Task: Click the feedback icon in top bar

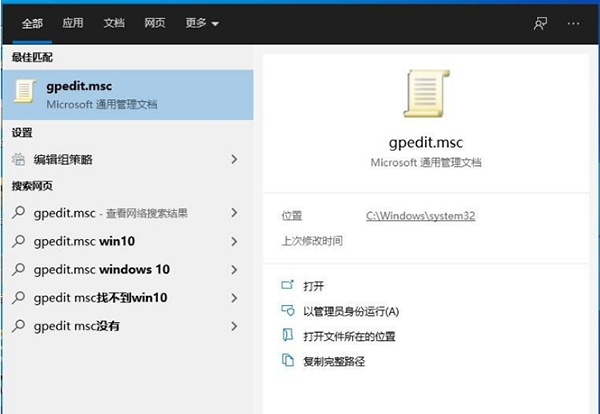Action: pyautogui.click(x=540, y=22)
